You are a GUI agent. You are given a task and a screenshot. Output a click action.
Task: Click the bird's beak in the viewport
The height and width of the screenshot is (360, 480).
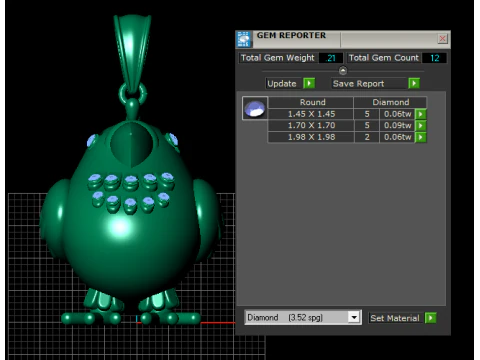(131, 144)
